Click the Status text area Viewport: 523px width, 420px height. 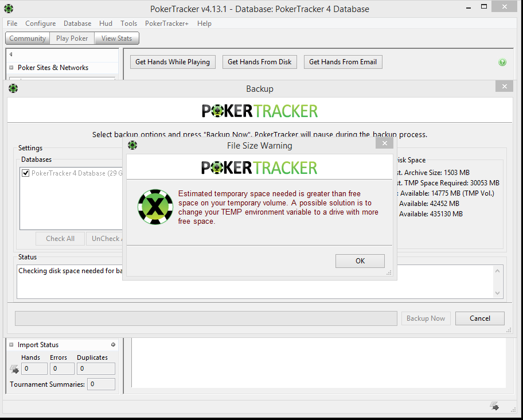(x=260, y=282)
